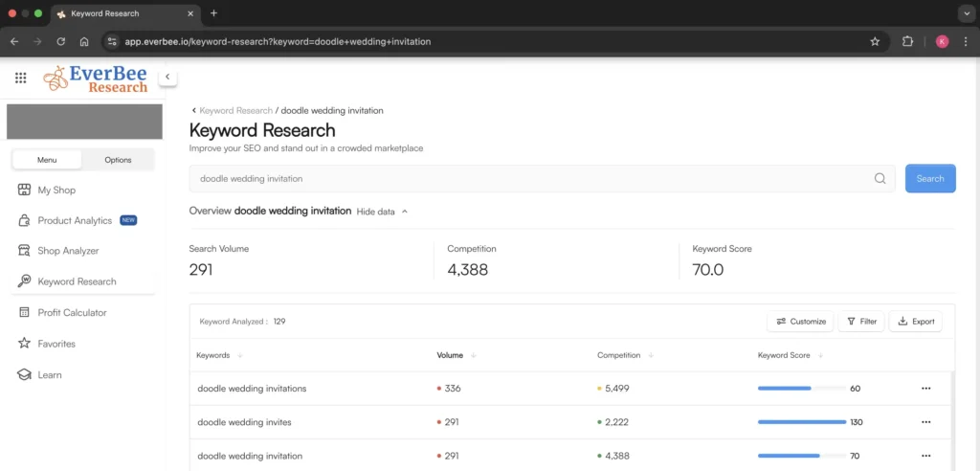Click the Favorites star icon
980x471 pixels.
pos(24,343)
